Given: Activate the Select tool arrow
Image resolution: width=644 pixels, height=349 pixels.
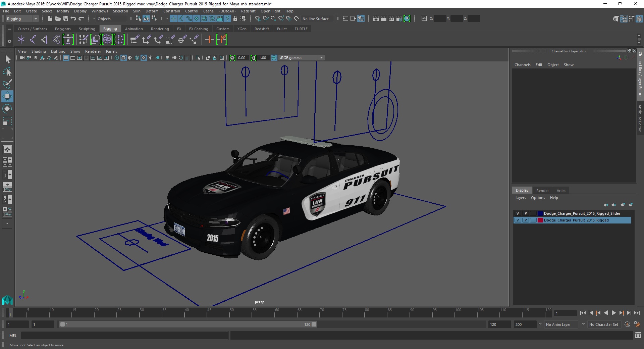Looking at the screenshot, I should [7, 59].
